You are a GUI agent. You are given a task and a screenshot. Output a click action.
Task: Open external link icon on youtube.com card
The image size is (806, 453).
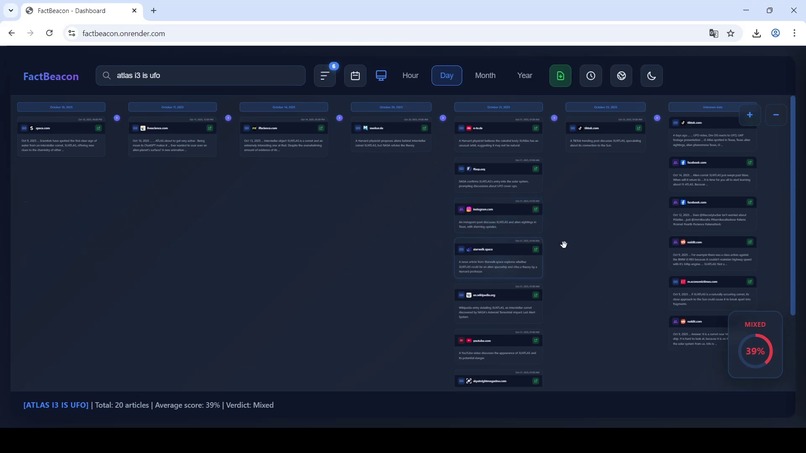(536, 340)
